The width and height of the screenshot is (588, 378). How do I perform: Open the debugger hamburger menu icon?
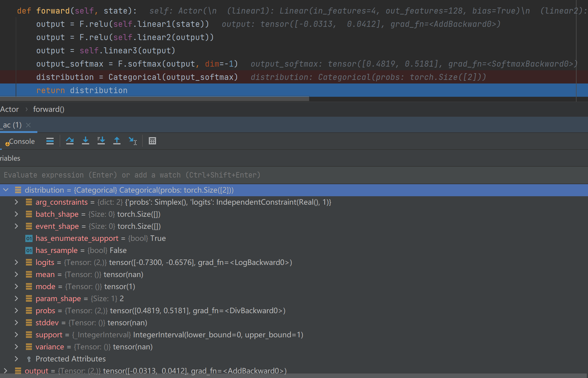coord(50,140)
